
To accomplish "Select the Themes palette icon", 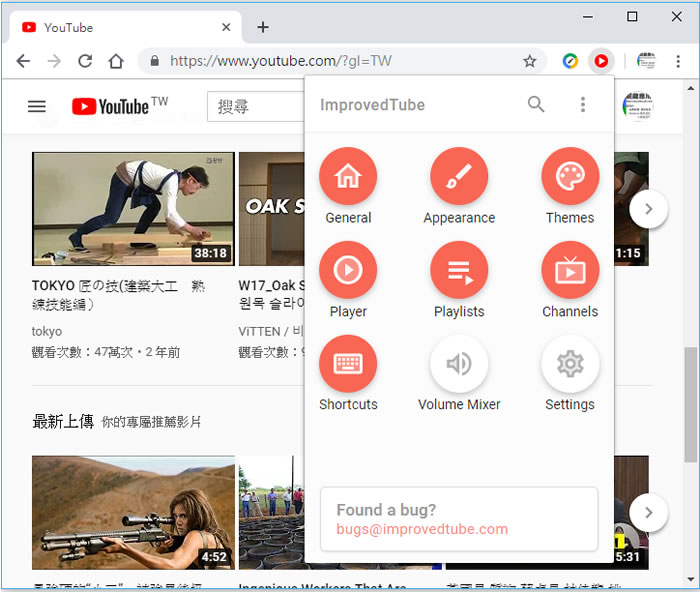I will click(x=570, y=177).
